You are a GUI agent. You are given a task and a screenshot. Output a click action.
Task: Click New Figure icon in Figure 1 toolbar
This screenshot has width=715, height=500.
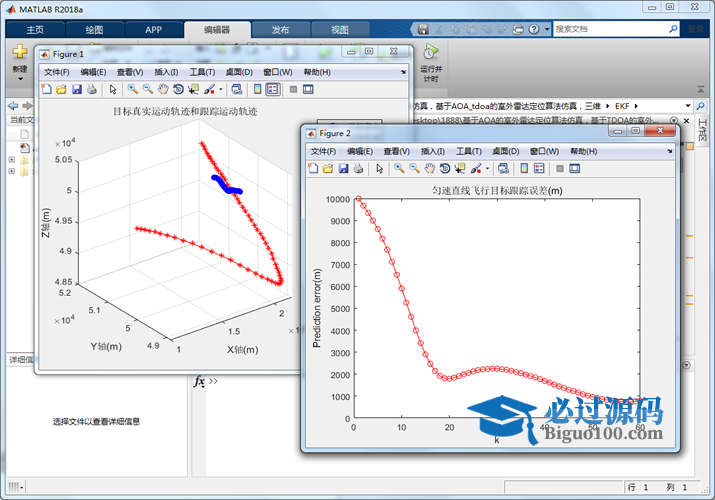pyautogui.click(x=47, y=89)
